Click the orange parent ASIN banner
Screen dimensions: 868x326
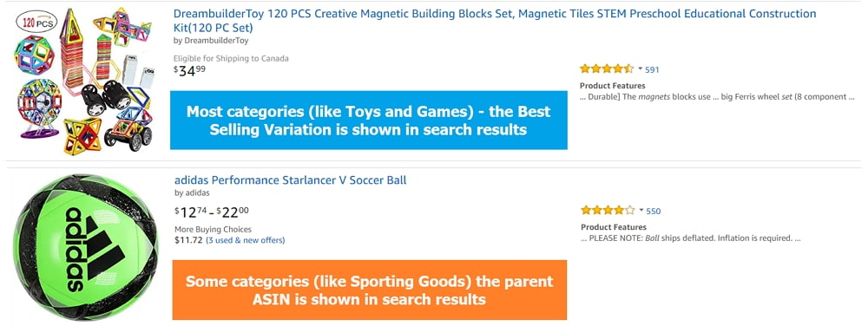(369, 290)
